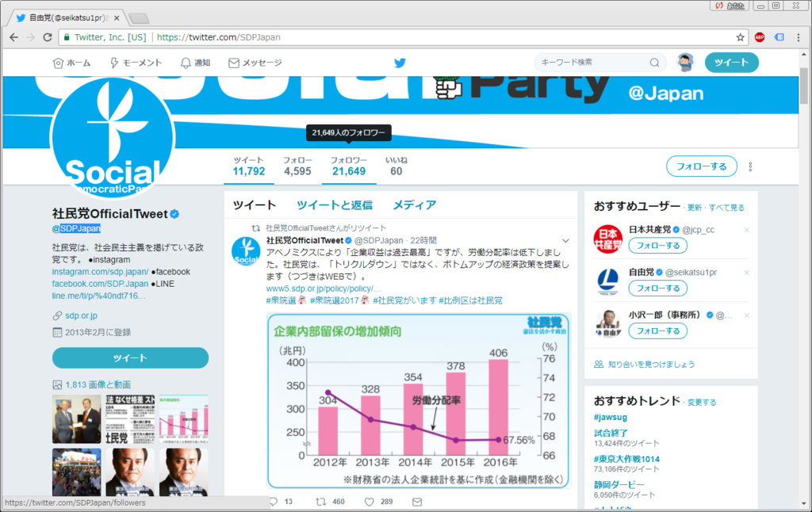Image resolution: width=812 pixels, height=512 pixels.
Task: Click フォローする button for 社民党 profile
Action: tap(701, 166)
